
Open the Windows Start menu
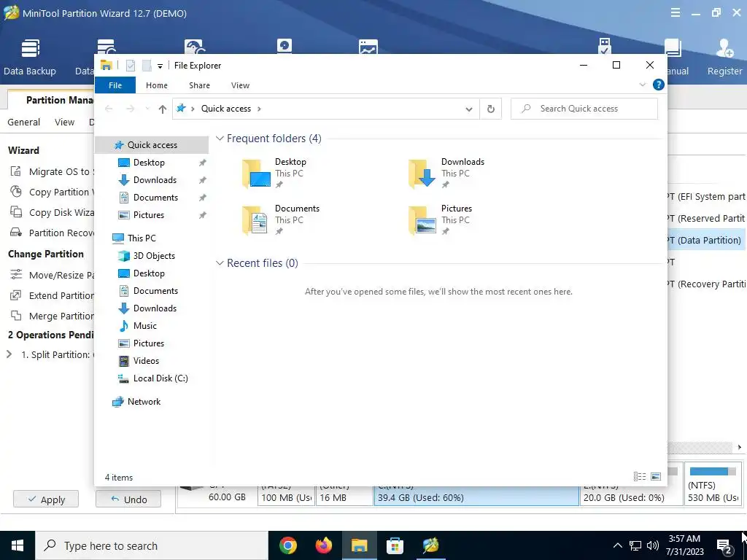(x=18, y=545)
